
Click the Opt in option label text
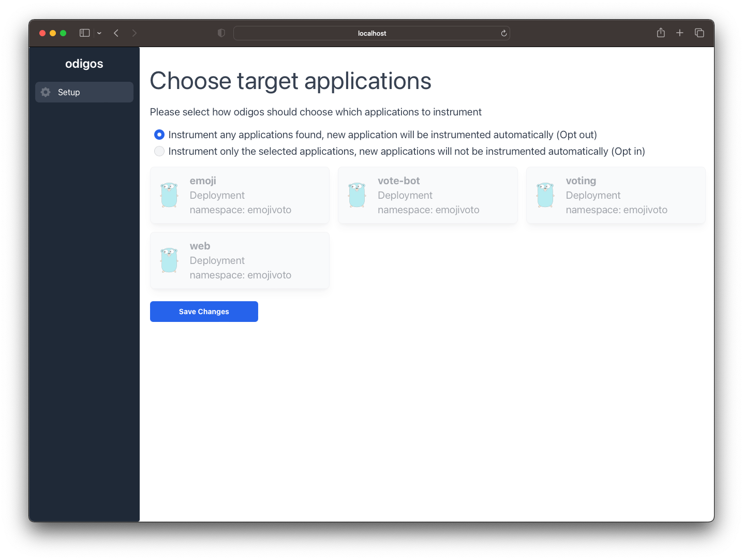(x=407, y=151)
